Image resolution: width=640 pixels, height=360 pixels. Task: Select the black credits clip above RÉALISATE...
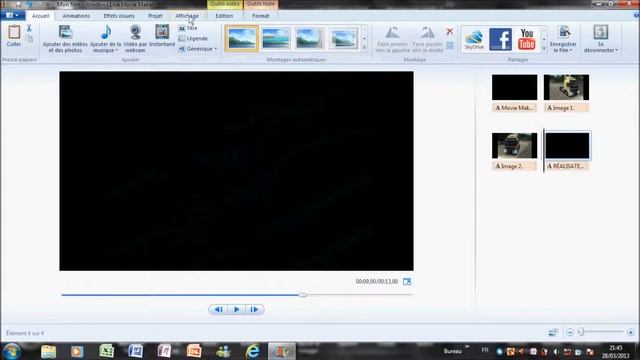point(567,146)
